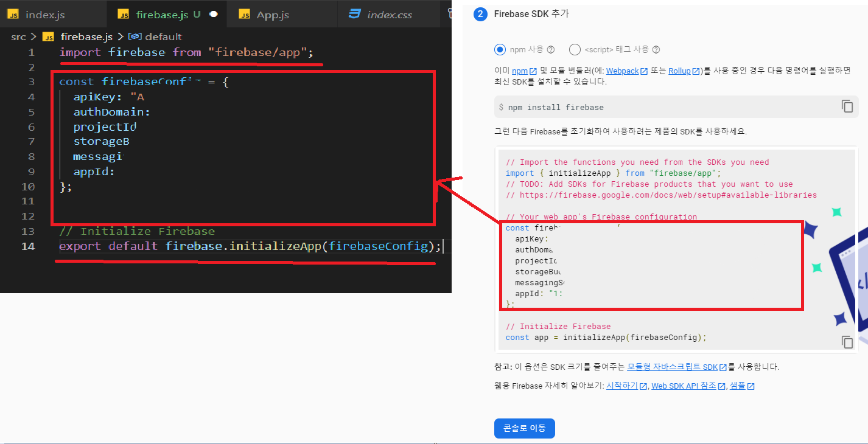Viewport: 868px width, 444px height.
Task: Click the firebase.google.com/docs/web/setup URL comment
Action: [x=661, y=195]
